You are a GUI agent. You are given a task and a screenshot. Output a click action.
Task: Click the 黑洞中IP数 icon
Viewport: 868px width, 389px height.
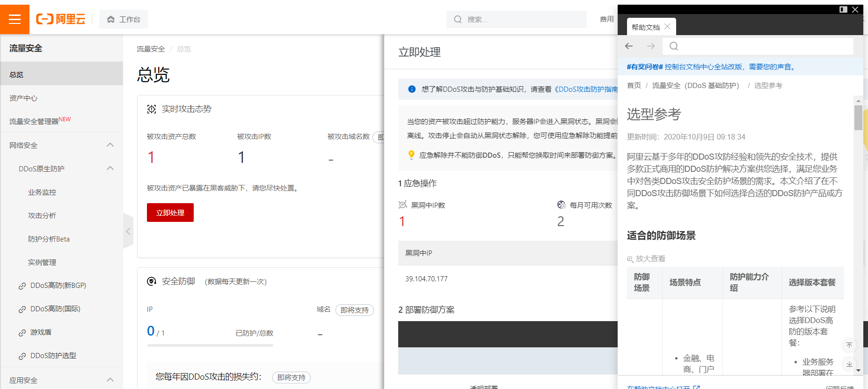[403, 205]
